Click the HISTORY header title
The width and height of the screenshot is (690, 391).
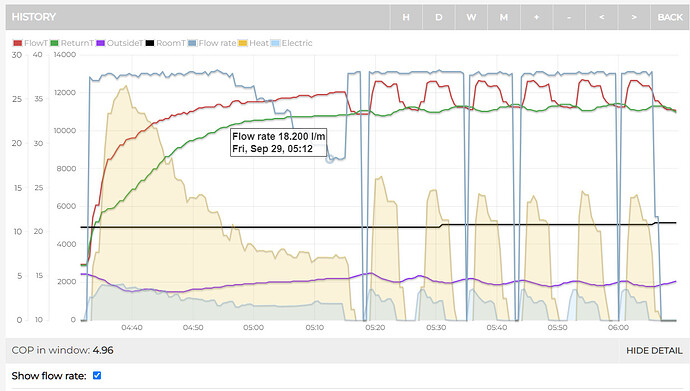click(x=34, y=17)
